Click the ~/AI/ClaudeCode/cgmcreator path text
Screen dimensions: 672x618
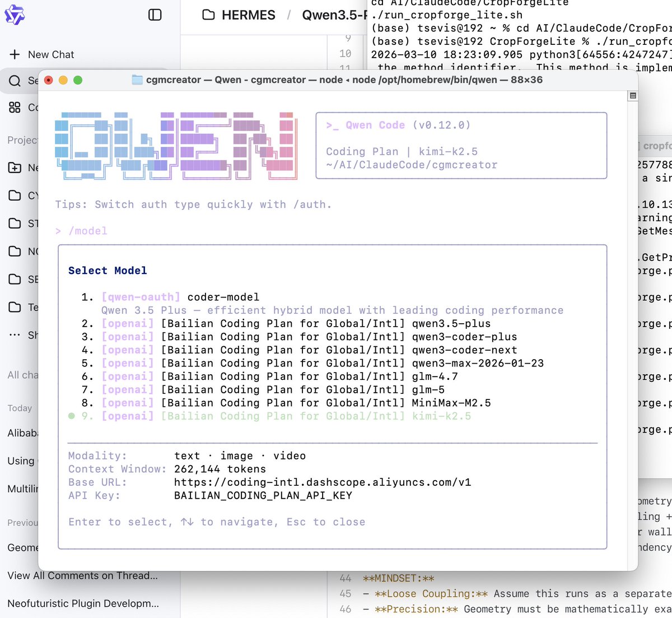tap(412, 165)
